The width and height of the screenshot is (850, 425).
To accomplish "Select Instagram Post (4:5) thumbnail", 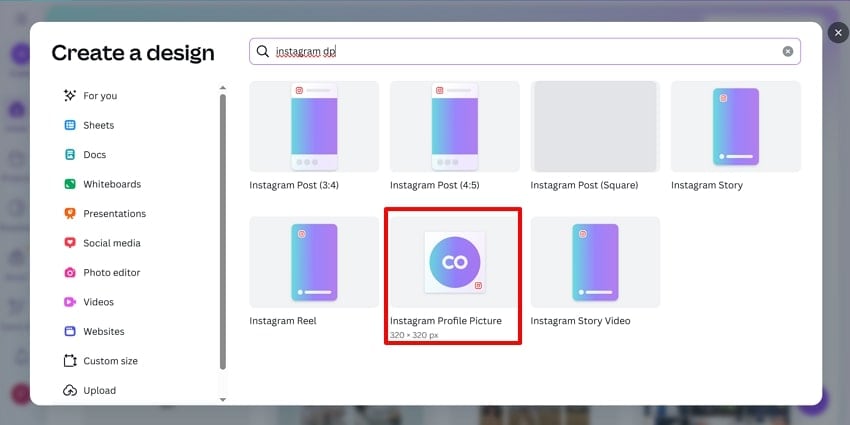I will point(455,126).
